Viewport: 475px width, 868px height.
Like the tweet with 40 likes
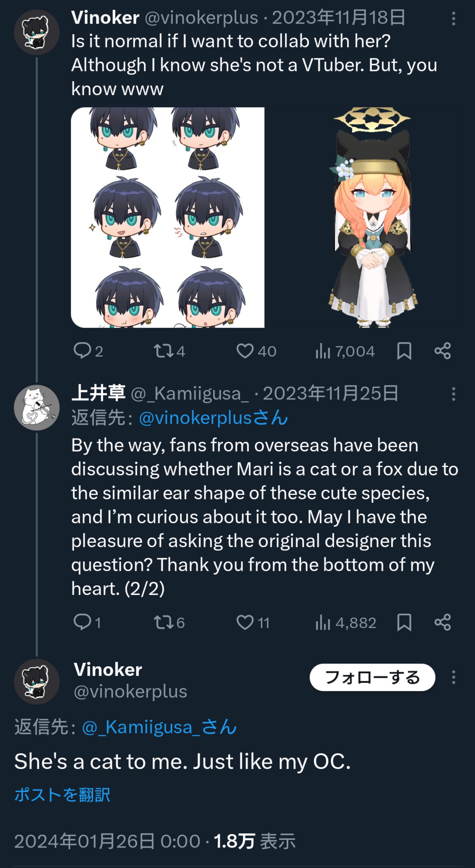coord(245,351)
